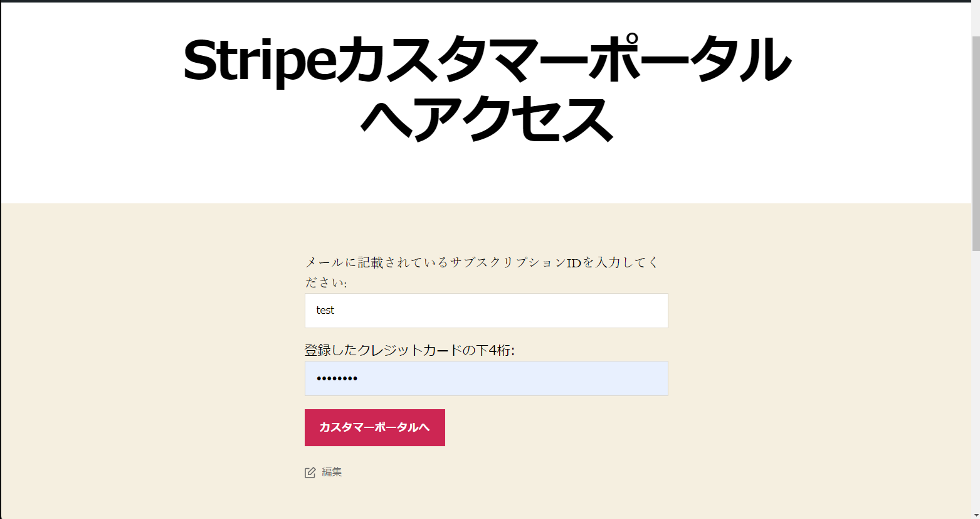Viewport: 980px width, 519px height.
Task: Click the へアクセス heading line
Action: pyautogui.click(x=486, y=119)
